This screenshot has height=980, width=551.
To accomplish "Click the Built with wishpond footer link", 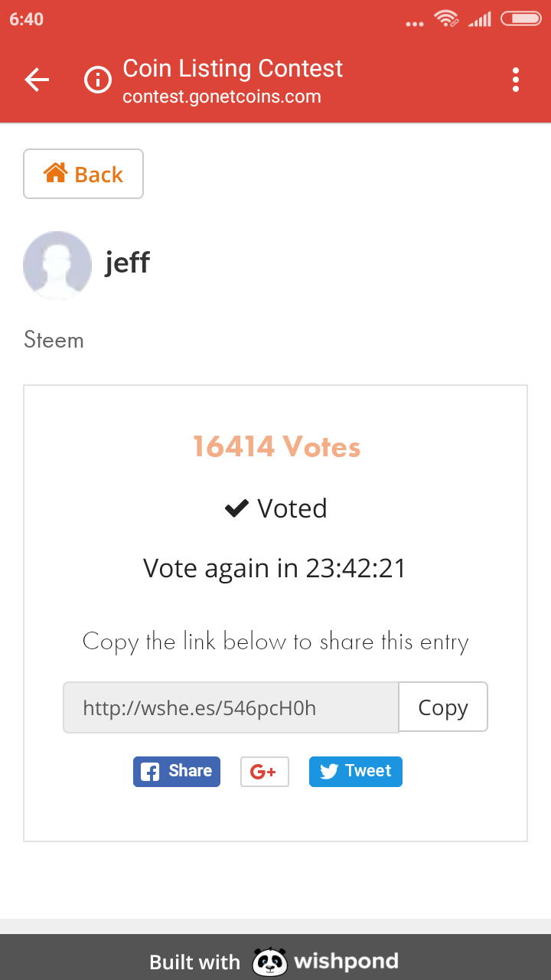I will tap(274, 962).
